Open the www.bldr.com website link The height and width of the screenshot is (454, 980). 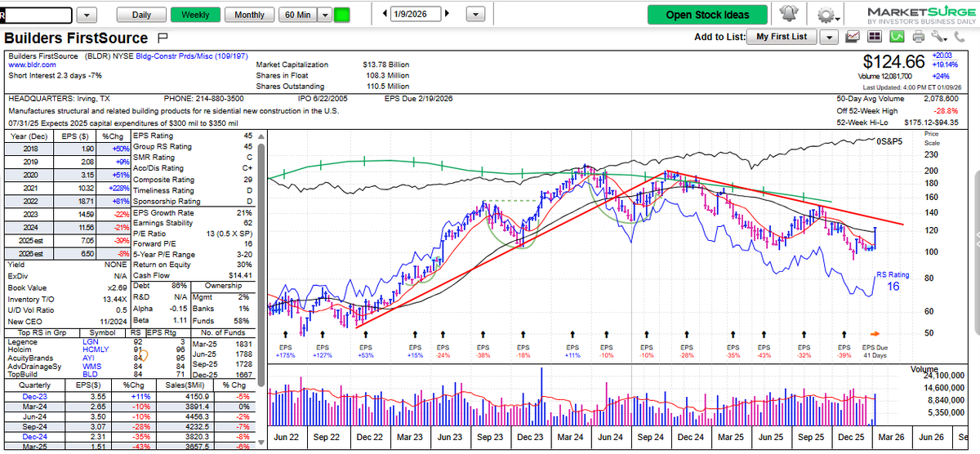[x=33, y=64]
